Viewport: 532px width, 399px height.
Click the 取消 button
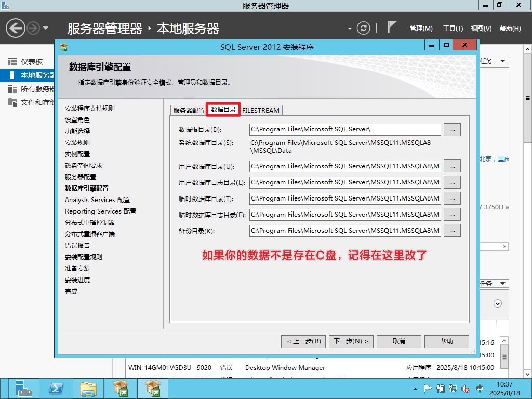coord(398,341)
